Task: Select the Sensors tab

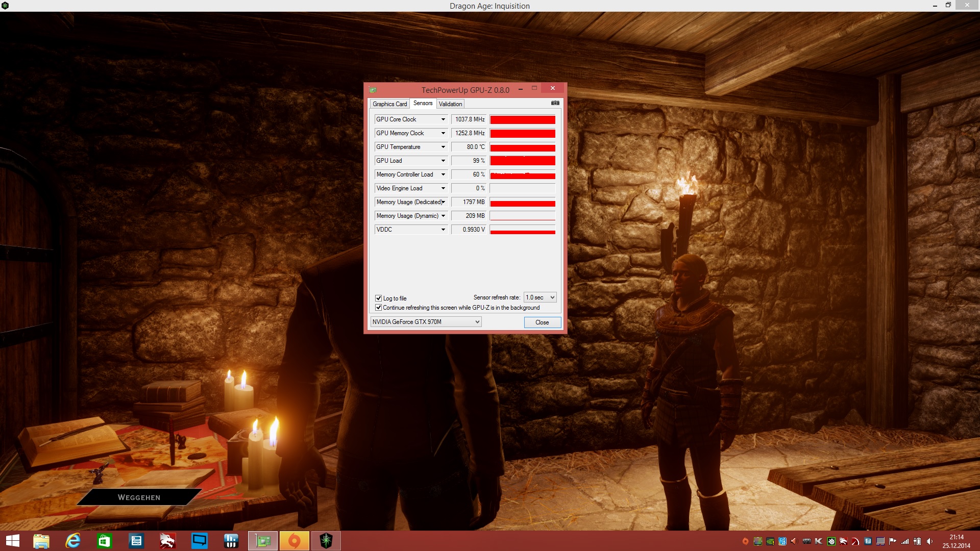Action: coord(423,103)
